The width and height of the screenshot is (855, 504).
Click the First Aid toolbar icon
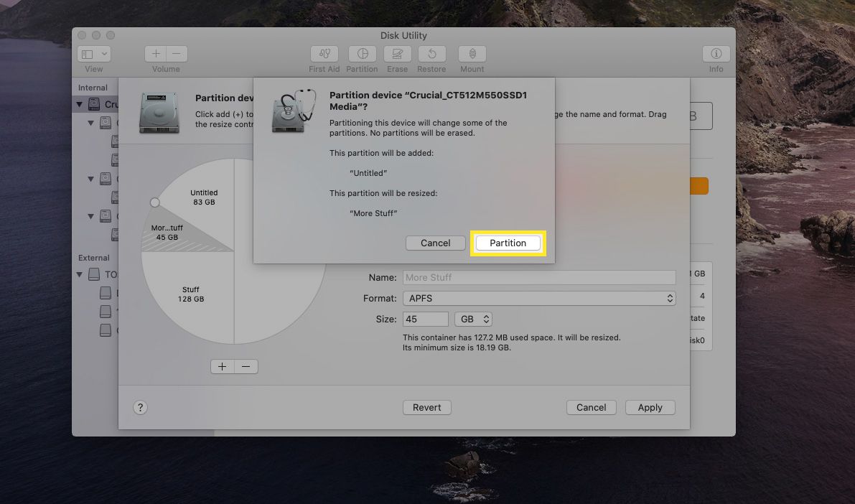pyautogui.click(x=324, y=55)
